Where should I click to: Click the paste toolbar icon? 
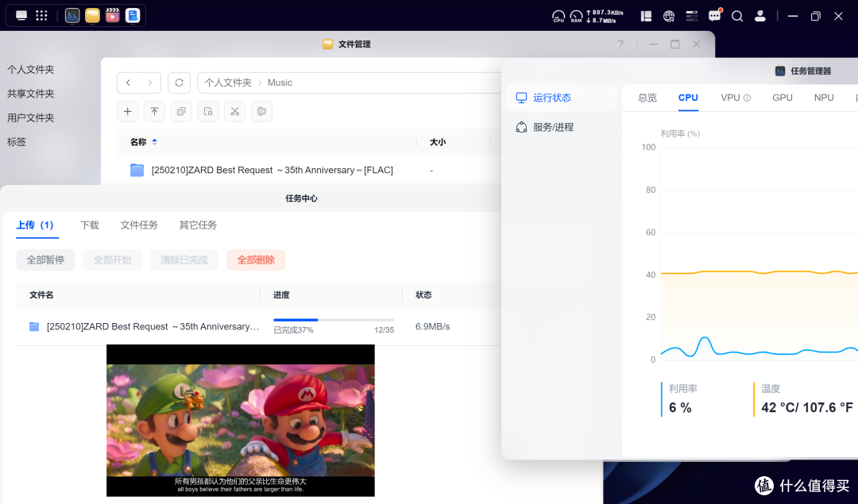pyautogui.click(x=208, y=111)
